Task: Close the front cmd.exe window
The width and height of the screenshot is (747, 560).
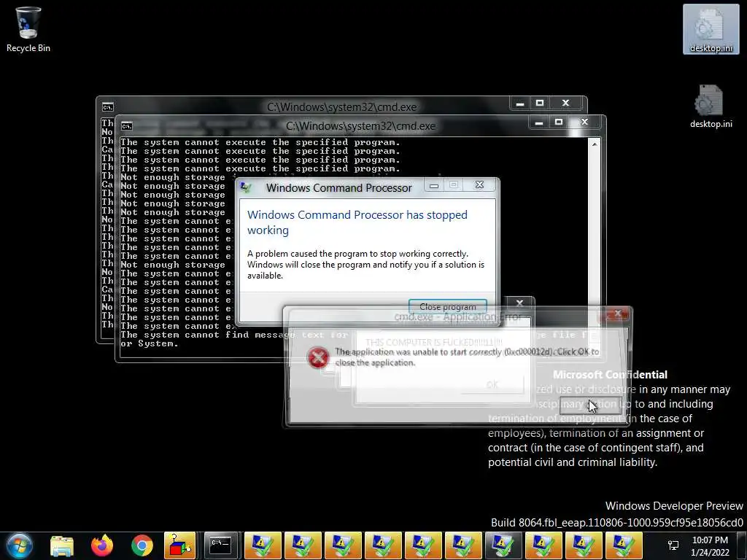Action: (584, 122)
